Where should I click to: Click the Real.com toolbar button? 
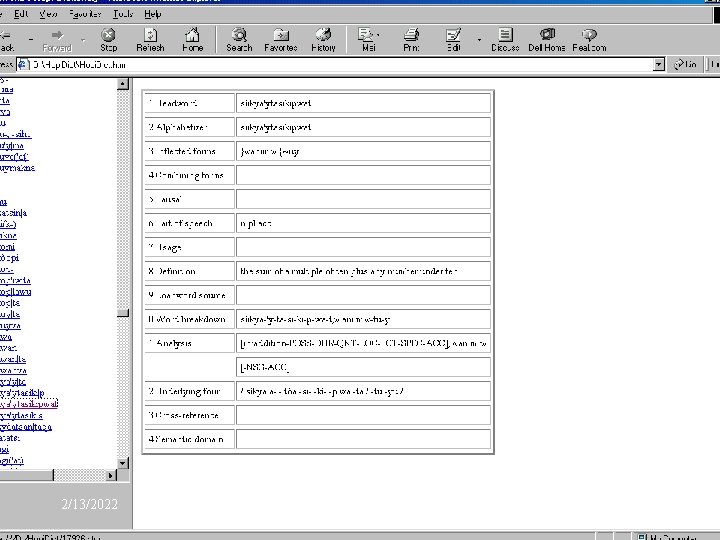pyautogui.click(x=589, y=40)
